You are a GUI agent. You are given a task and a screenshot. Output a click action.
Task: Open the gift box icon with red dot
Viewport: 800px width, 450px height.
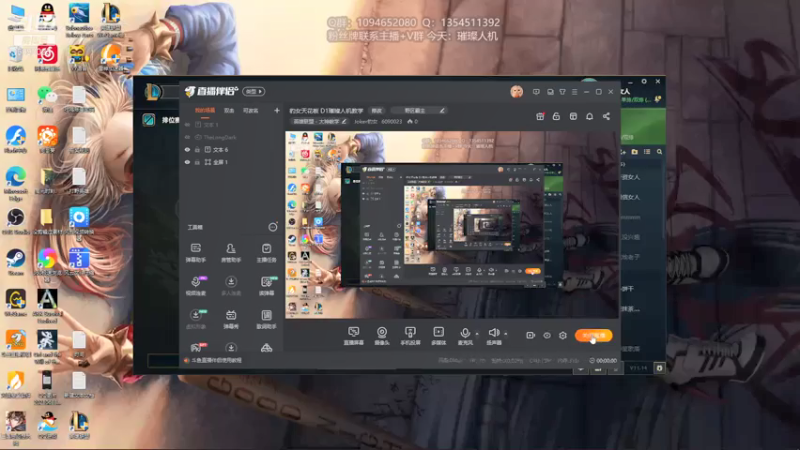coord(540,116)
